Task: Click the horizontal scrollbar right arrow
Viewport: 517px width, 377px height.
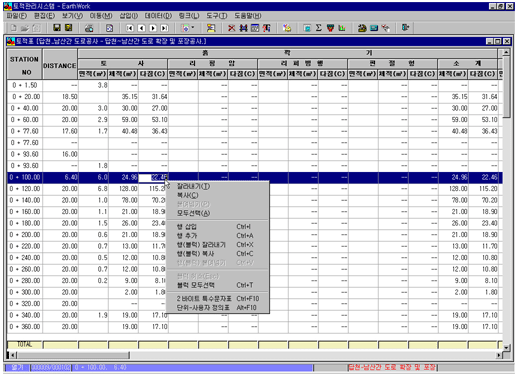Action: tap(499, 355)
